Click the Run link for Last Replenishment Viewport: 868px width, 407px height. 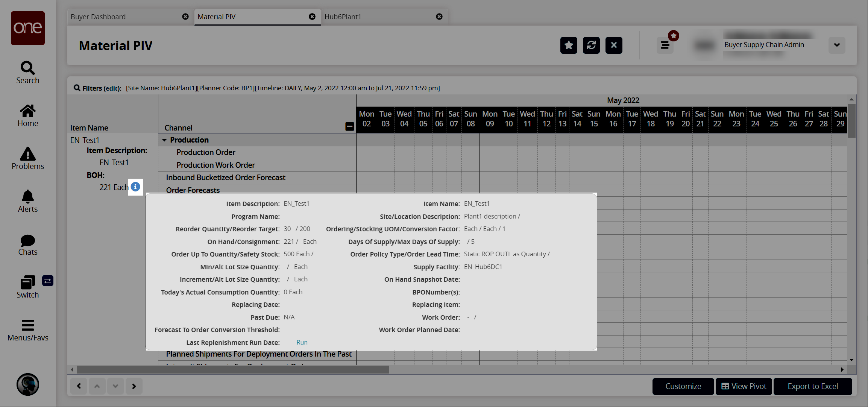302,342
